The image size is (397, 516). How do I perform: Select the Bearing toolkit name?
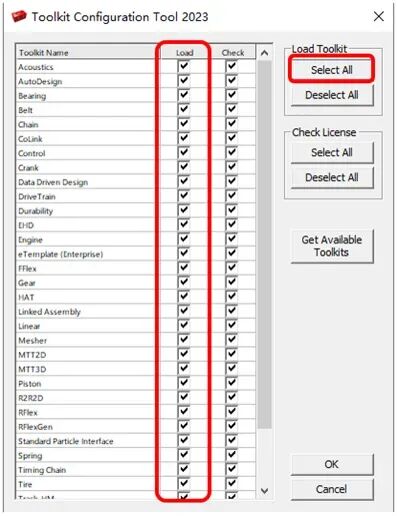click(x=32, y=96)
